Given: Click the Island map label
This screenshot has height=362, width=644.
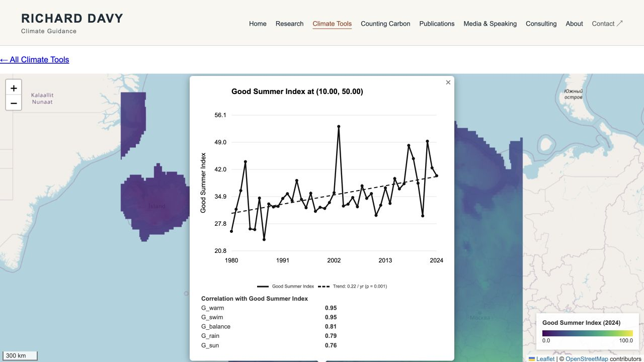Looking at the screenshot, I should pos(156,206).
